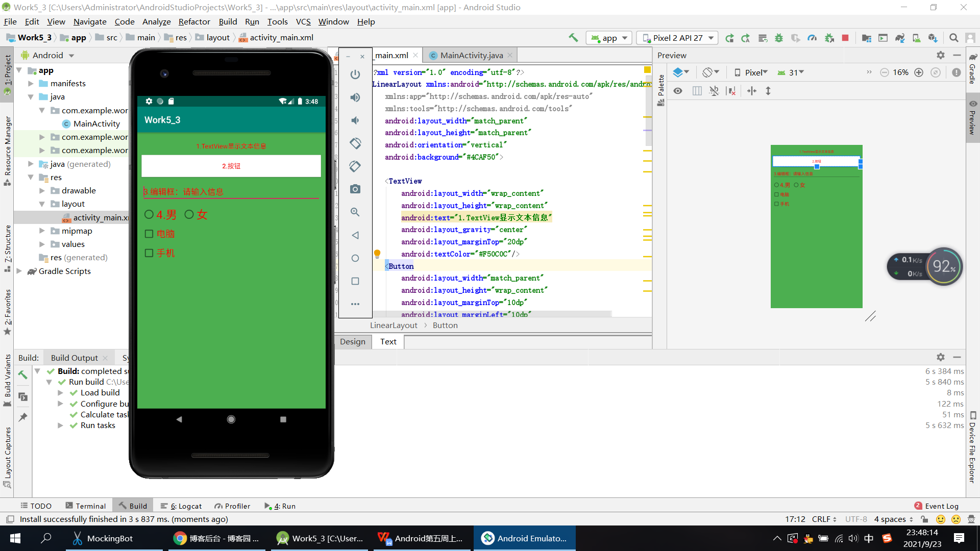Open emulator extended controls three-dots icon
Image resolution: width=980 pixels, height=551 pixels.
click(355, 304)
